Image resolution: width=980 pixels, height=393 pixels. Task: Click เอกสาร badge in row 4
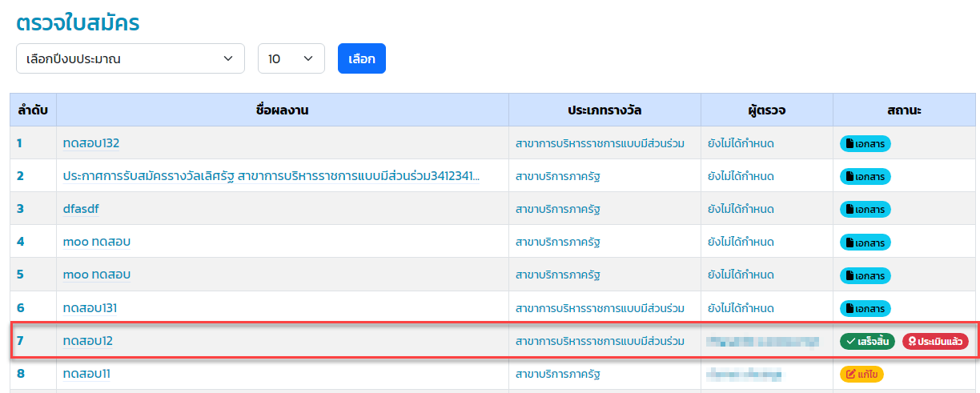point(866,243)
